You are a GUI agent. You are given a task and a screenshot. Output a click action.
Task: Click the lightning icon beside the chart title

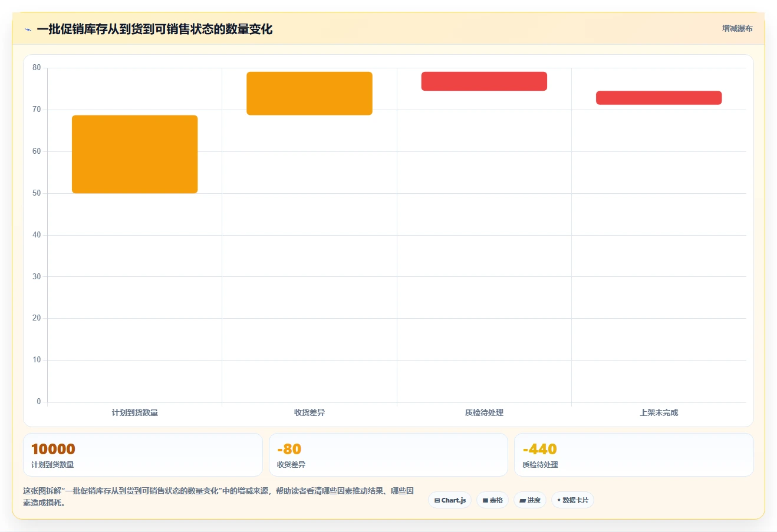pos(28,29)
